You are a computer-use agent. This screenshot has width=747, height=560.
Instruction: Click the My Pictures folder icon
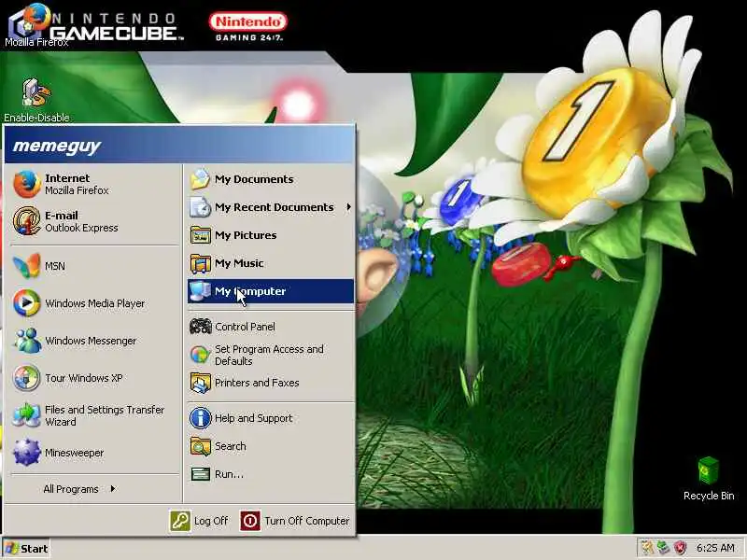200,235
